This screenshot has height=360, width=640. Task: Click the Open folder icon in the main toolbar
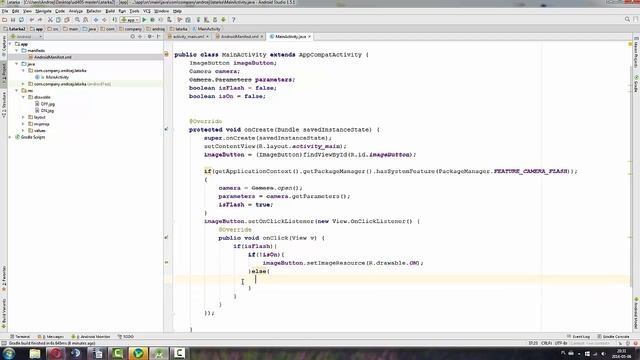pyautogui.click(x=4, y=20)
